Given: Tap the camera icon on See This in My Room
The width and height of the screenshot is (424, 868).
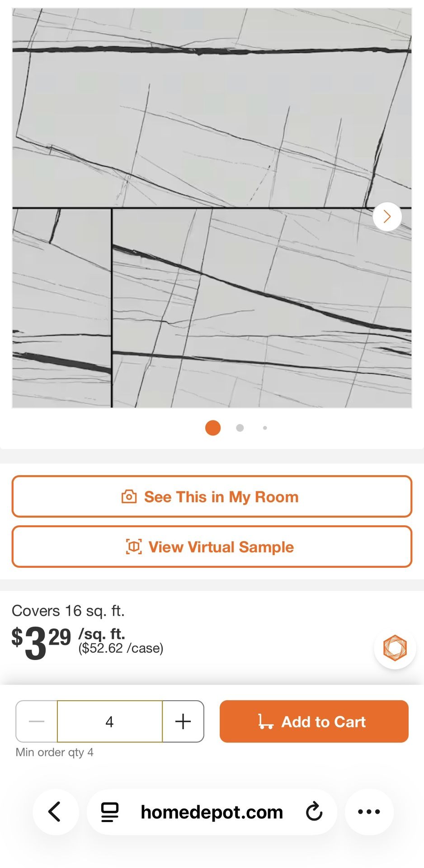Looking at the screenshot, I should 129,496.
